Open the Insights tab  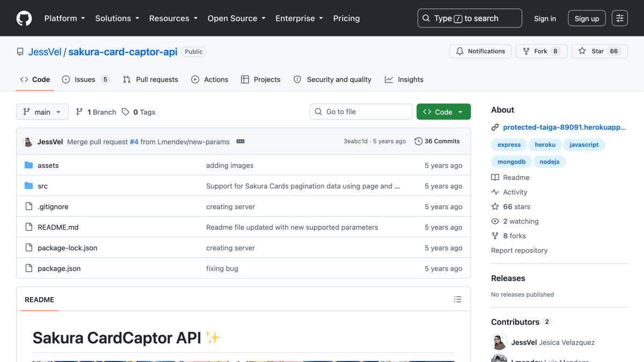(x=404, y=79)
